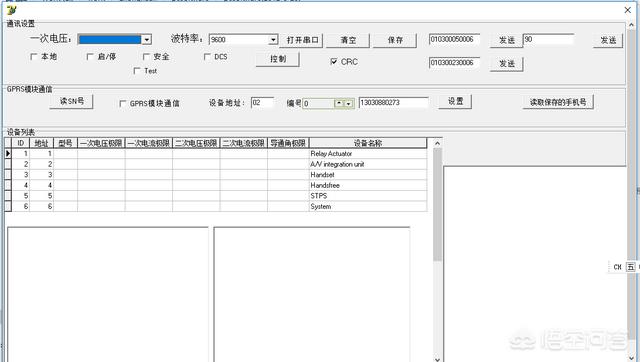Click the phone number field 13030880273
Image resolution: width=640 pixels, height=362 pixels.
coord(393,102)
